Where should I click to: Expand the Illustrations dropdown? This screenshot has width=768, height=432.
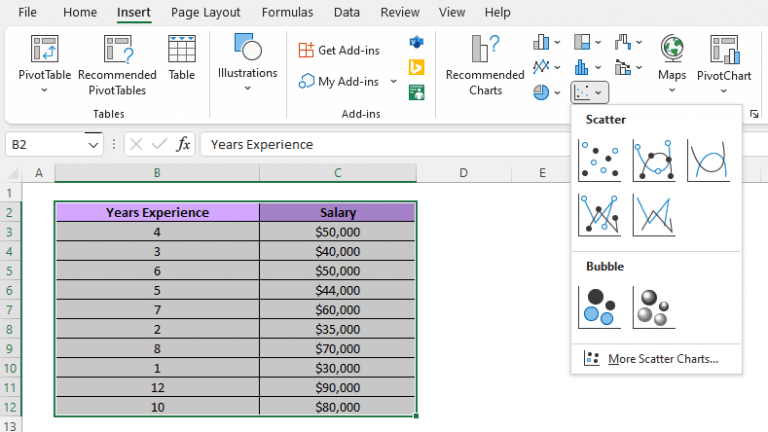[x=247, y=87]
